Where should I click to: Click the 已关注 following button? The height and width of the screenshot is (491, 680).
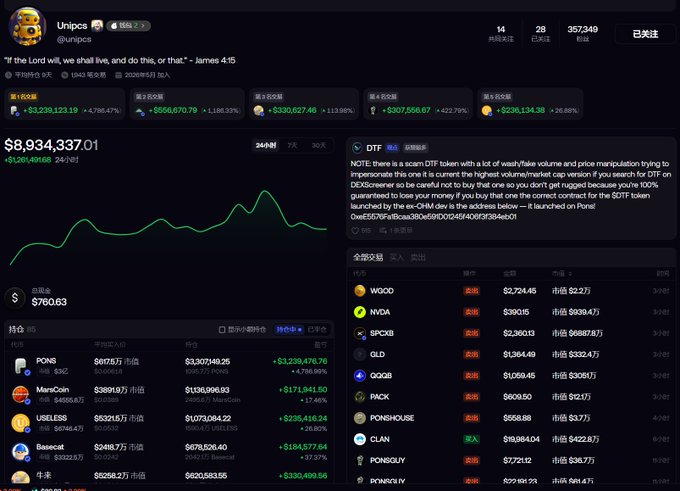[x=645, y=34]
